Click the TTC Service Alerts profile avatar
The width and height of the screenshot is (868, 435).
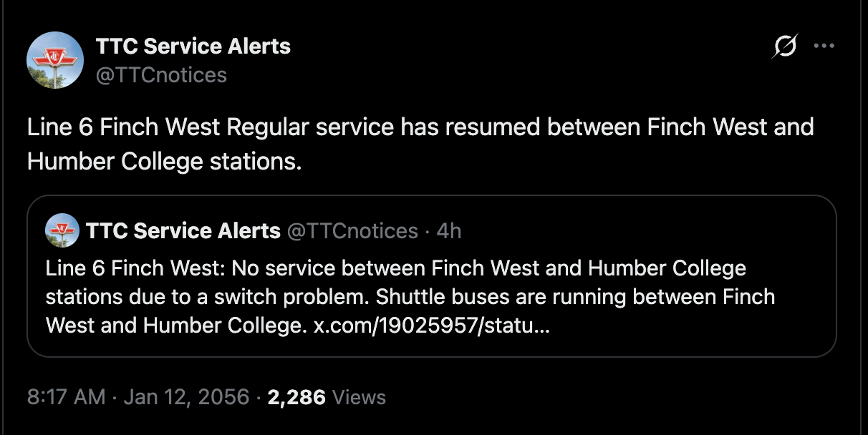55,61
